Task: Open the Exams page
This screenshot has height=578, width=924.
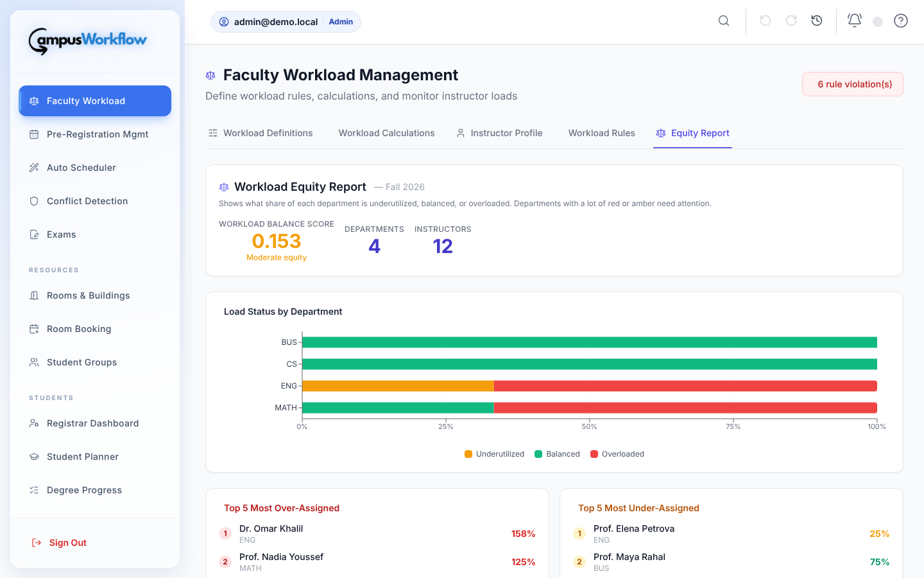Action: (95, 234)
